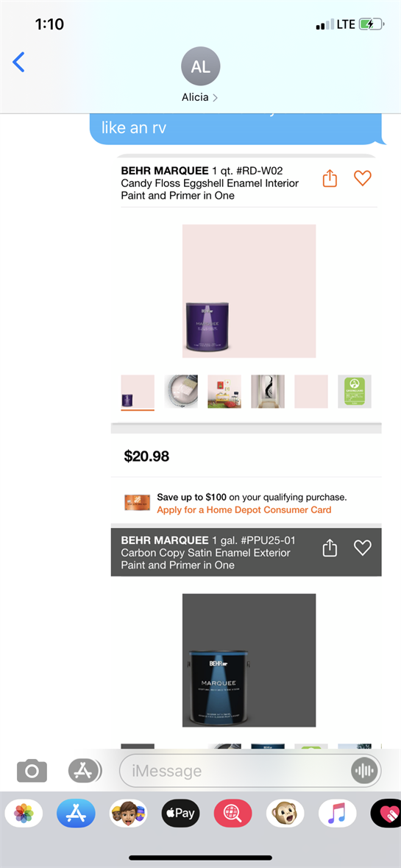Favorite Carbon Copy paint with heart icon
Viewport: 401px width, 868px height.
pos(362,548)
